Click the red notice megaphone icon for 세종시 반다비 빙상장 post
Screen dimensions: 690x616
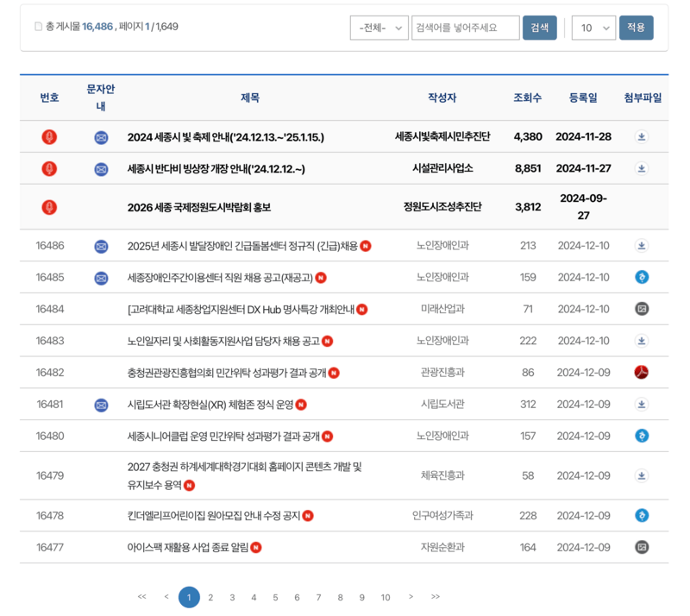click(x=49, y=168)
